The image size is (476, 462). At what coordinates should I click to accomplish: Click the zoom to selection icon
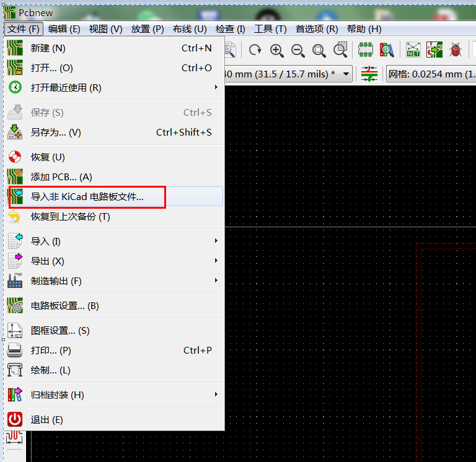(340, 50)
